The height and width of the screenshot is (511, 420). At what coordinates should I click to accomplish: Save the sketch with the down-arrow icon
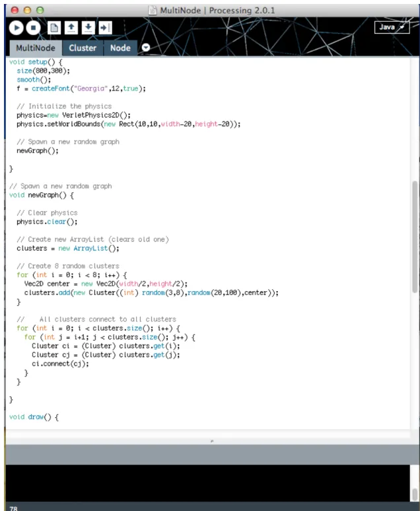tap(88, 28)
